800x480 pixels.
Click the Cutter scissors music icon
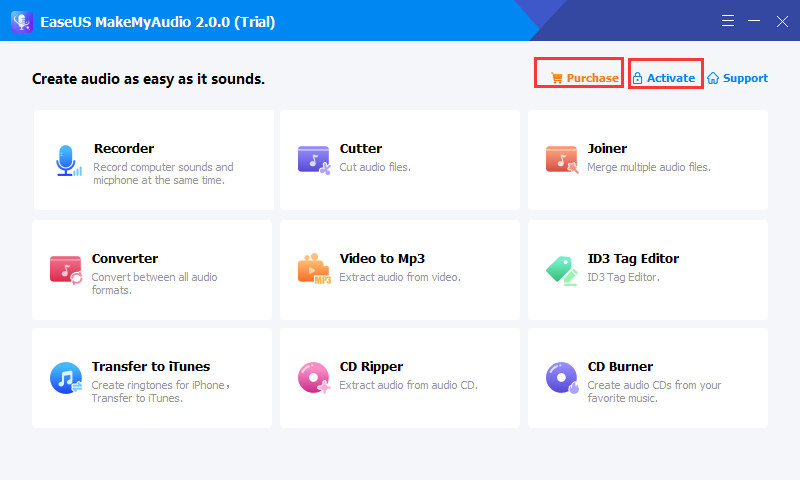click(x=314, y=160)
